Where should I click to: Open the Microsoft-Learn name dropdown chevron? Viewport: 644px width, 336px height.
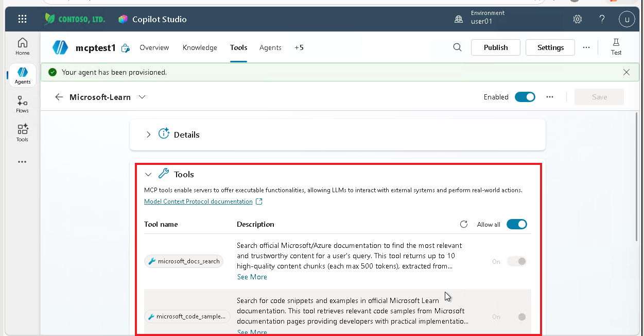pyautogui.click(x=142, y=97)
